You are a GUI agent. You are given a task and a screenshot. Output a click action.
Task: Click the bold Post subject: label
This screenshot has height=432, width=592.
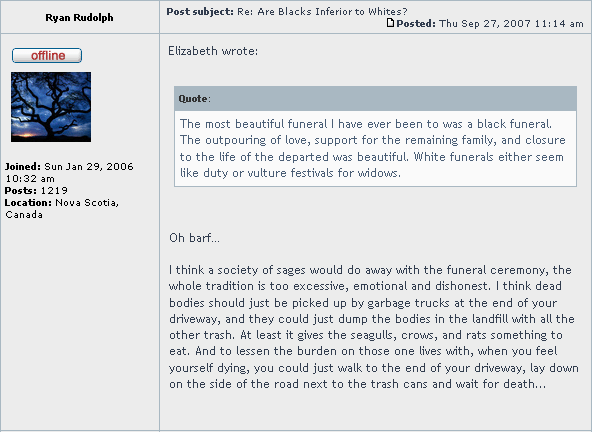pyautogui.click(x=200, y=12)
